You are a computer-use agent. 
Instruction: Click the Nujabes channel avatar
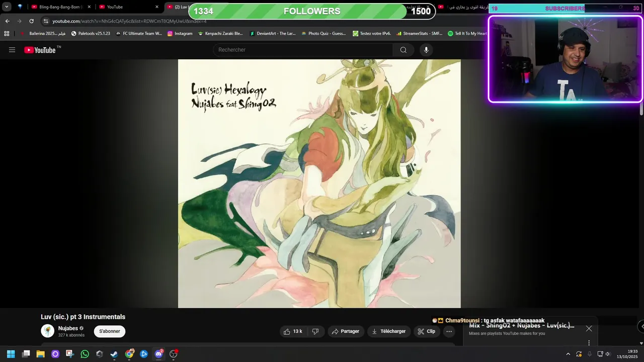pos(48,331)
